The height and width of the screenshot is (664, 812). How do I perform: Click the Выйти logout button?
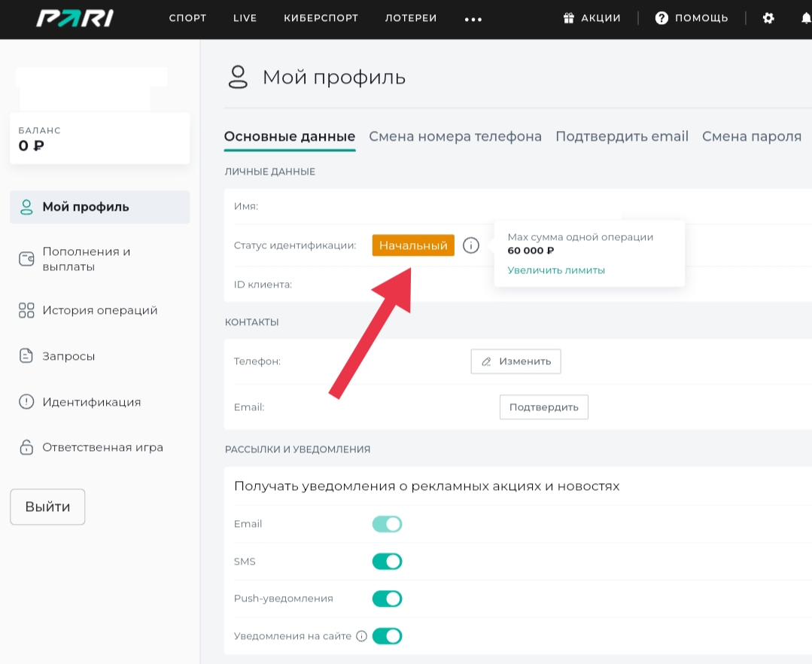pyautogui.click(x=47, y=507)
